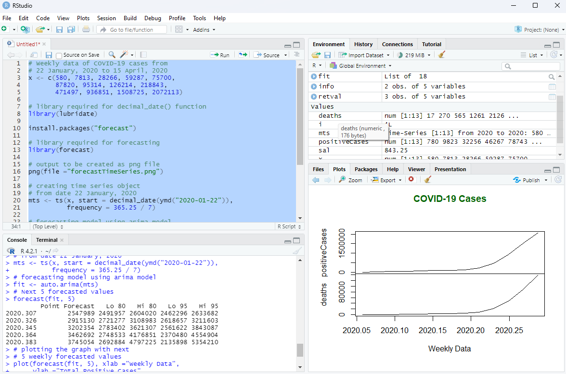
Task: Open the Zoom plot viewer
Action: (x=351, y=180)
